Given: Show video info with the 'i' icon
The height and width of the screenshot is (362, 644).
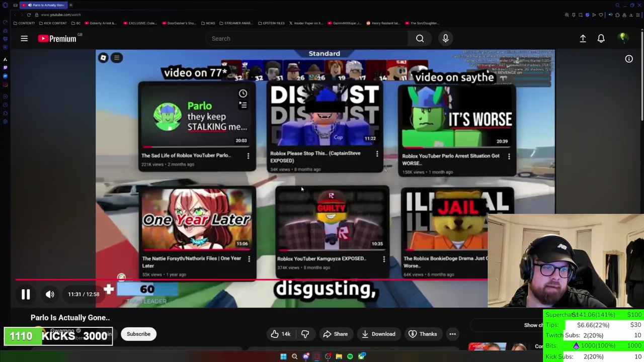Looking at the screenshot, I should pyautogui.click(x=629, y=59).
